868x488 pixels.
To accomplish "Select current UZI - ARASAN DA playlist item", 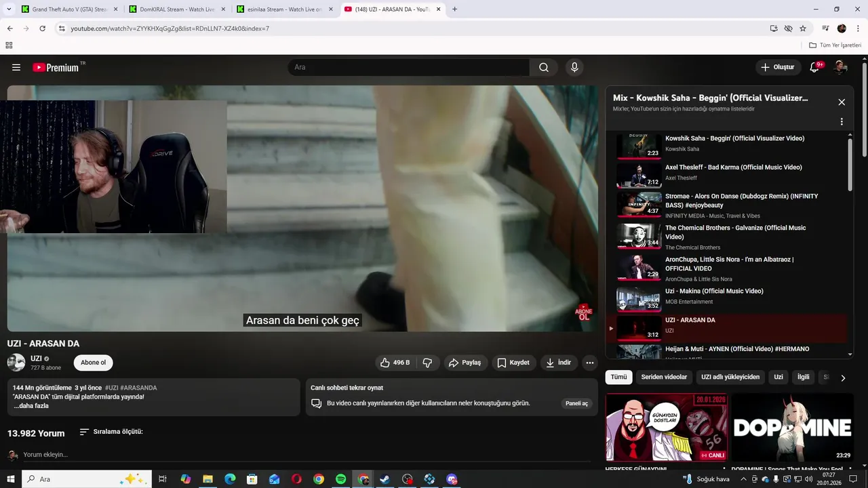I will tap(726, 327).
